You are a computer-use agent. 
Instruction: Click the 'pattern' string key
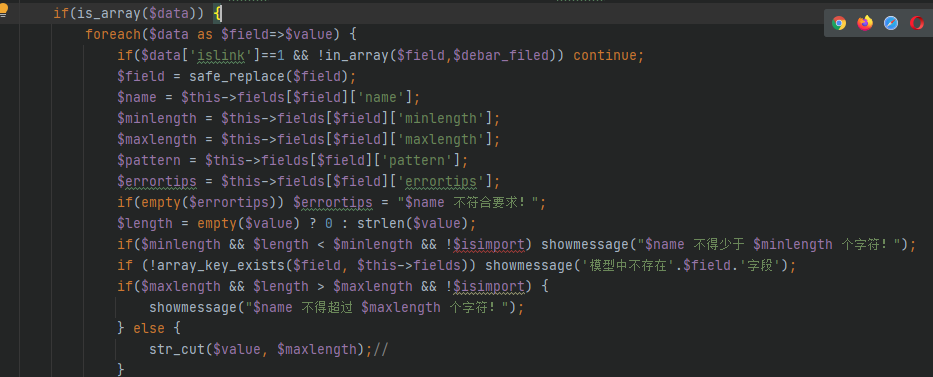pyautogui.click(x=425, y=160)
